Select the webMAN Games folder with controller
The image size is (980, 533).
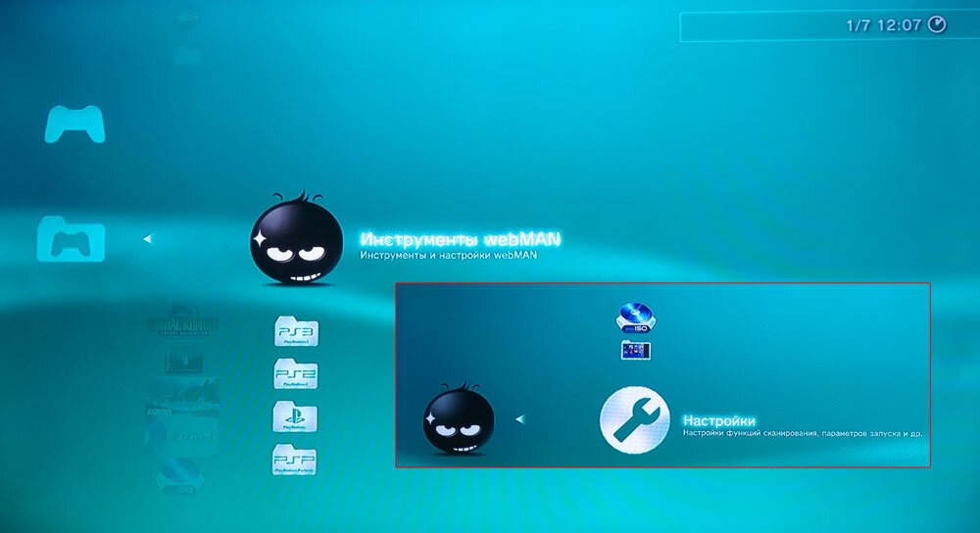pos(71,239)
